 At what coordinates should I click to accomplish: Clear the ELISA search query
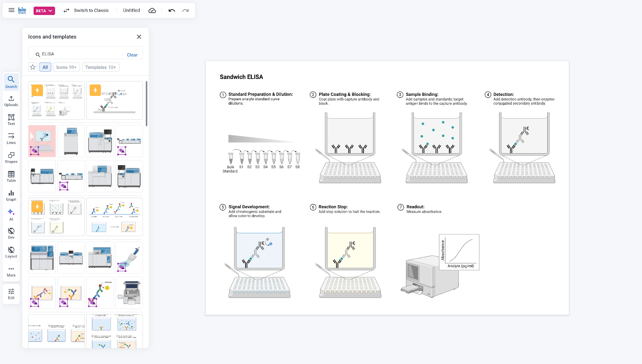click(132, 55)
